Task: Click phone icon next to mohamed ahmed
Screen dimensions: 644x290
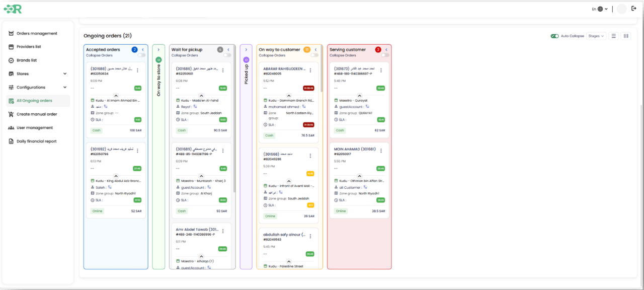Action: [303, 107]
